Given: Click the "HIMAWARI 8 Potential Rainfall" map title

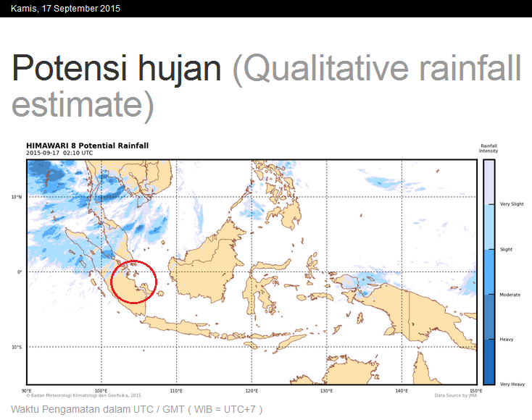Looking at the screenshot, I should [88, 146].
